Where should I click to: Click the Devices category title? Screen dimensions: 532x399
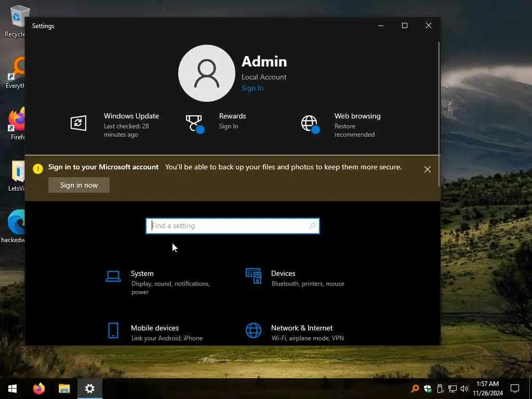(x=283, y=273)
